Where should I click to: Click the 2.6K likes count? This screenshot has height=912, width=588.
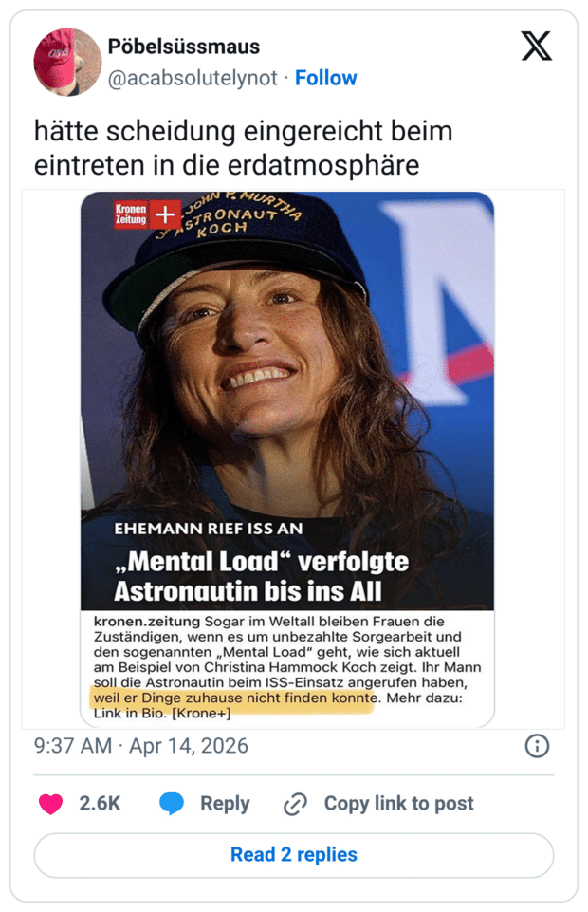(x=100, y=804)
